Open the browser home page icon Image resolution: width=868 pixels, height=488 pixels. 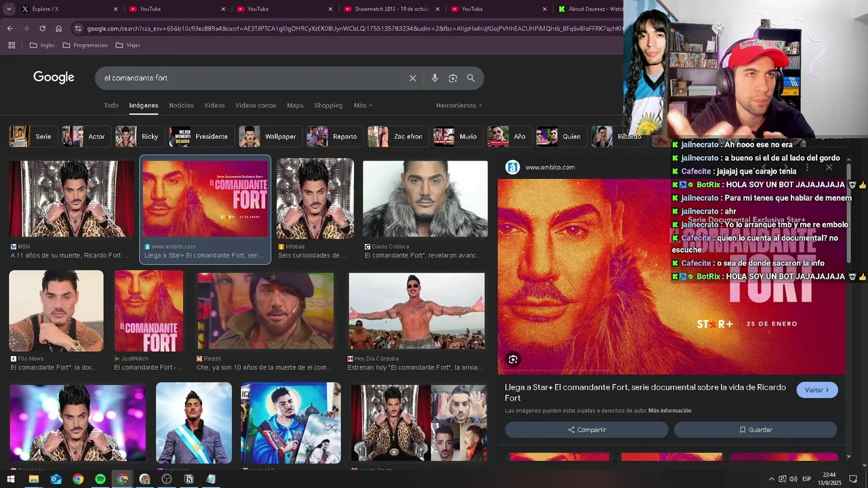click(58, 28)
